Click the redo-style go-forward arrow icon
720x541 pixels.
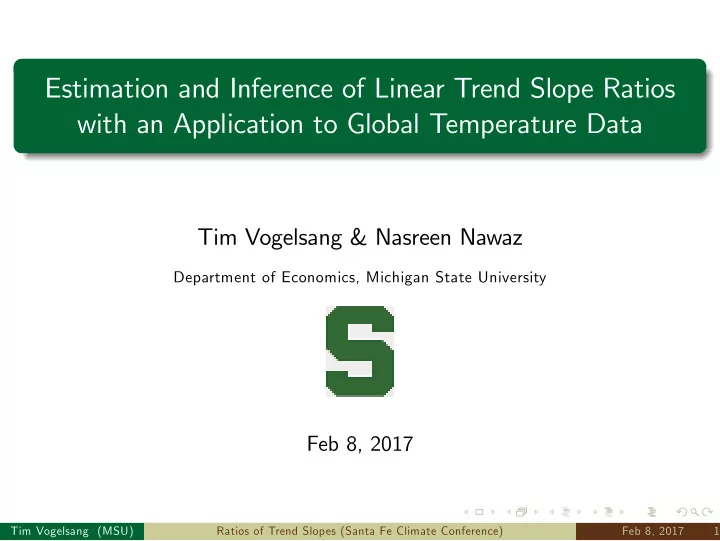click(707, 512)
